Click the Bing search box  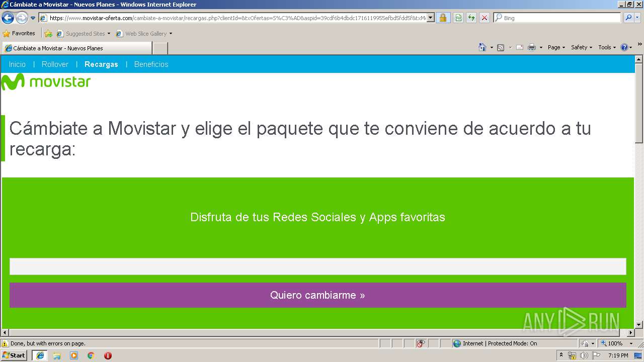[557, 18]
